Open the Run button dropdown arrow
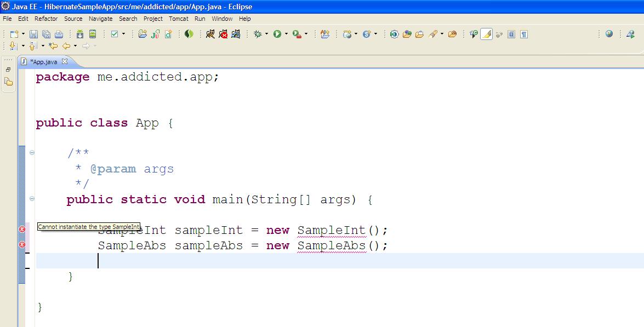The image size is (644, 327). [x=286, y=34]
